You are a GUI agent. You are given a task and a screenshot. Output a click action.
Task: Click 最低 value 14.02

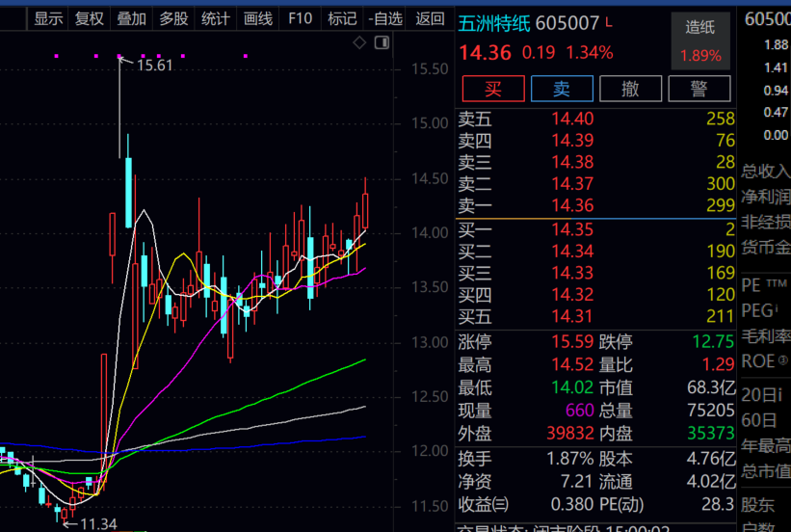572,387
